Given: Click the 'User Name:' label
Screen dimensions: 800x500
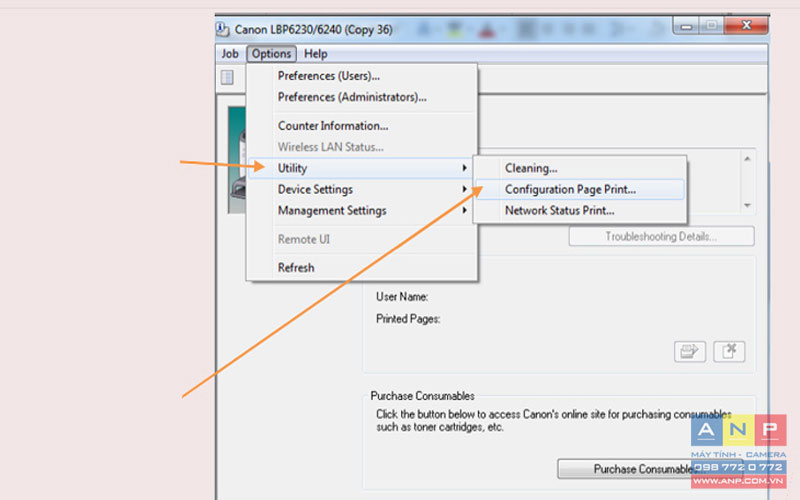Looking at the screenshot, I should (402, 297).
